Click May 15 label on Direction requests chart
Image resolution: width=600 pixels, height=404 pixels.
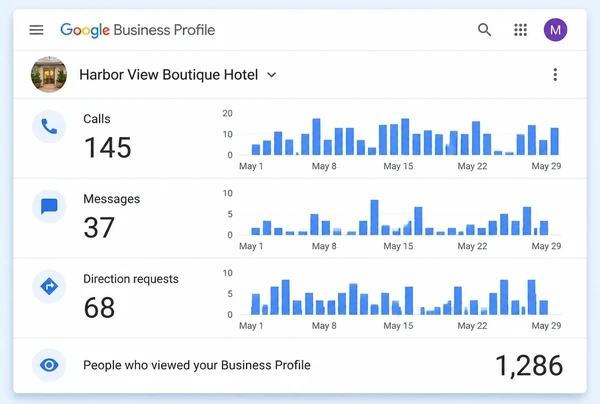click(398, 326)
